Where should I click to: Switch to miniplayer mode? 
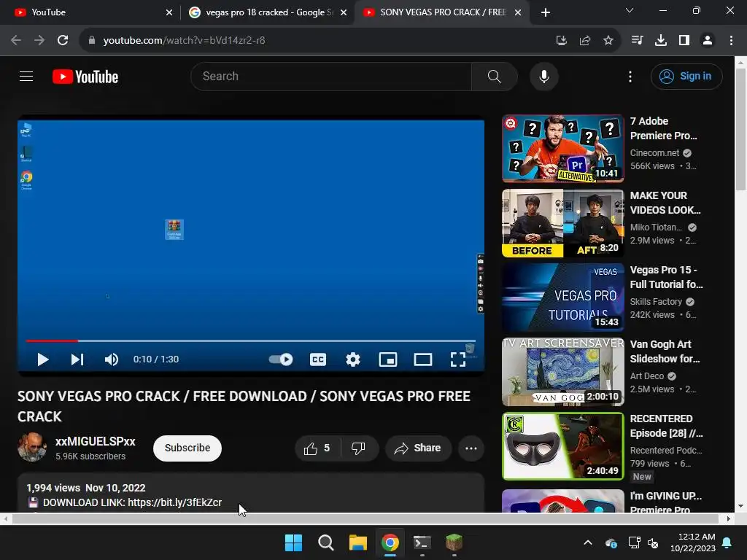pos(388,359)
